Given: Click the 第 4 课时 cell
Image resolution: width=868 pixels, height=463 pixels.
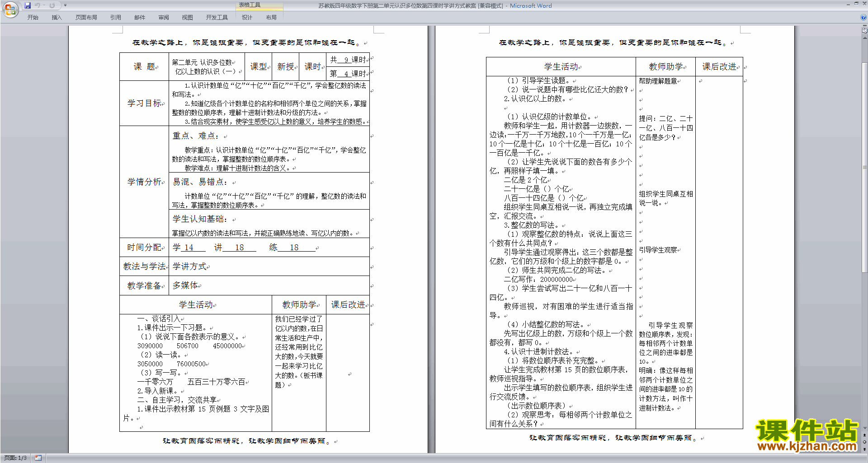Looking at the screenshot, I should (x=348, y=74).
